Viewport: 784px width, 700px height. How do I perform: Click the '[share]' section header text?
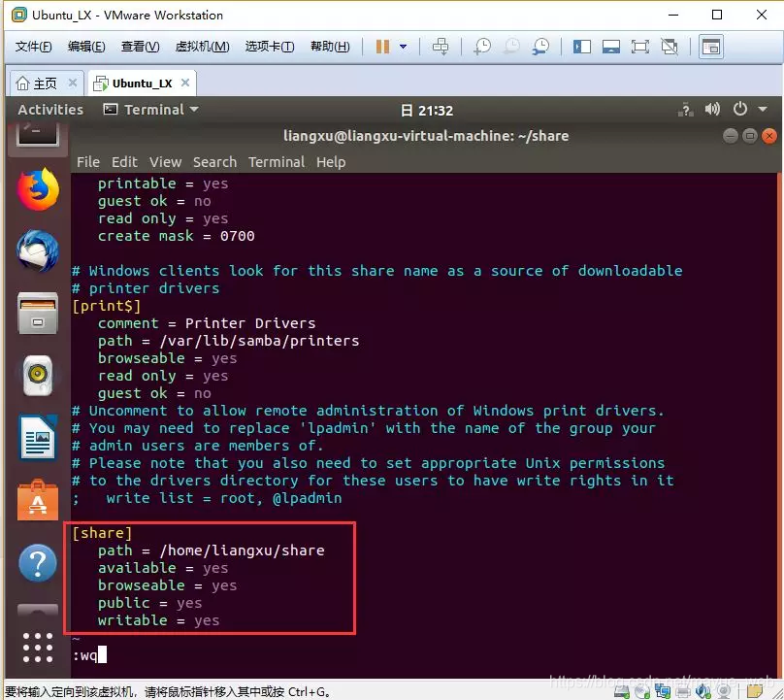click(102, 533)
